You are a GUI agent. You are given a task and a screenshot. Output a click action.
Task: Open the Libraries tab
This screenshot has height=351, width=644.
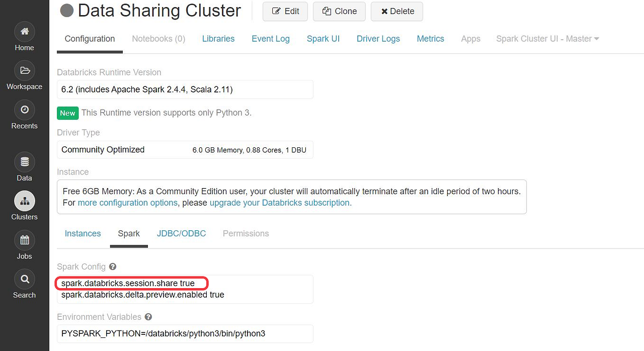coord(218,39)
